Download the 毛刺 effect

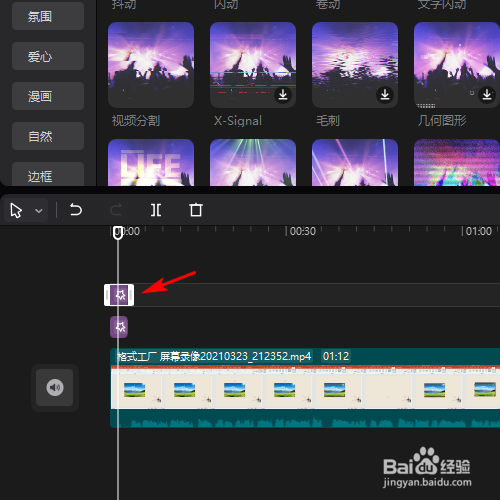385,95
